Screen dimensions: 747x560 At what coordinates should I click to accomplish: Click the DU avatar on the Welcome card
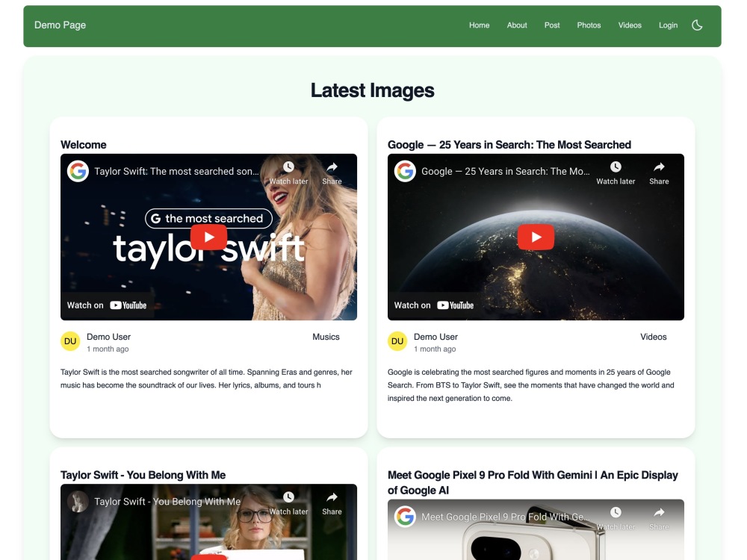[70, 341]
